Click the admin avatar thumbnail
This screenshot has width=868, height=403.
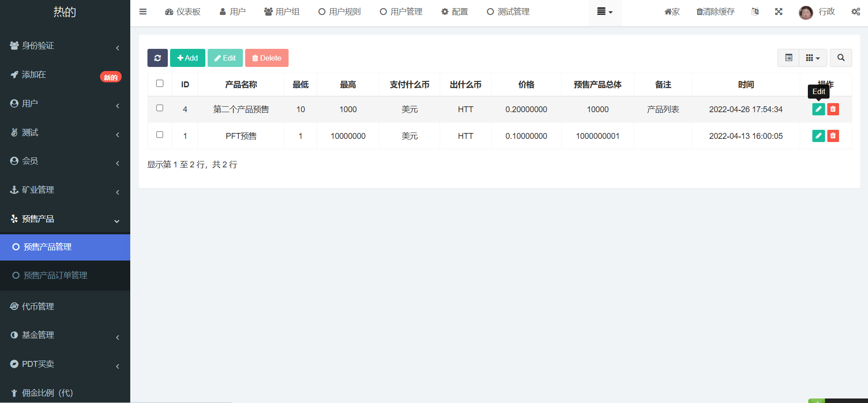(x=806, y=12)
